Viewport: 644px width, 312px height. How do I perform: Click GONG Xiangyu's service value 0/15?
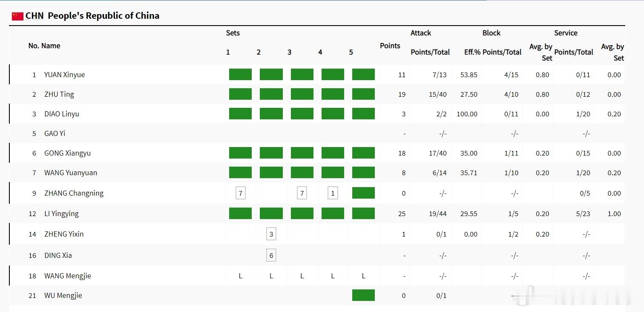(x=583, y=153)
